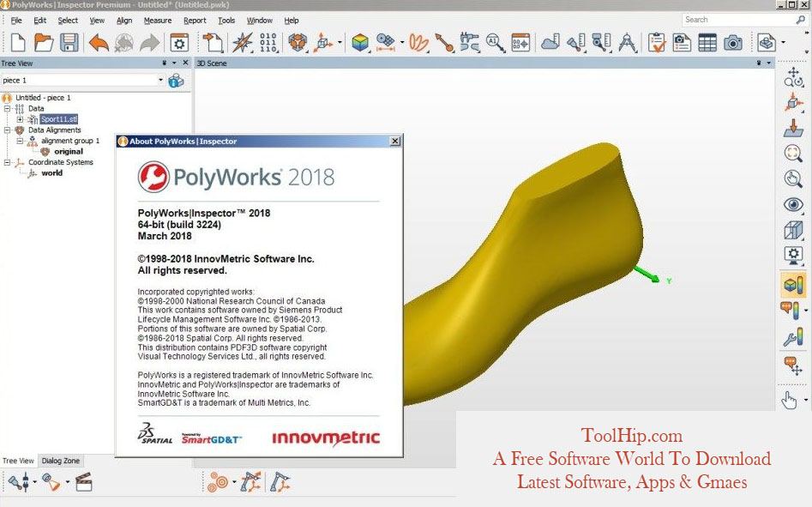This screenshot has height=507, width=812.
Task: Select the world coordinate system item
Action: (x=51, y=173)
